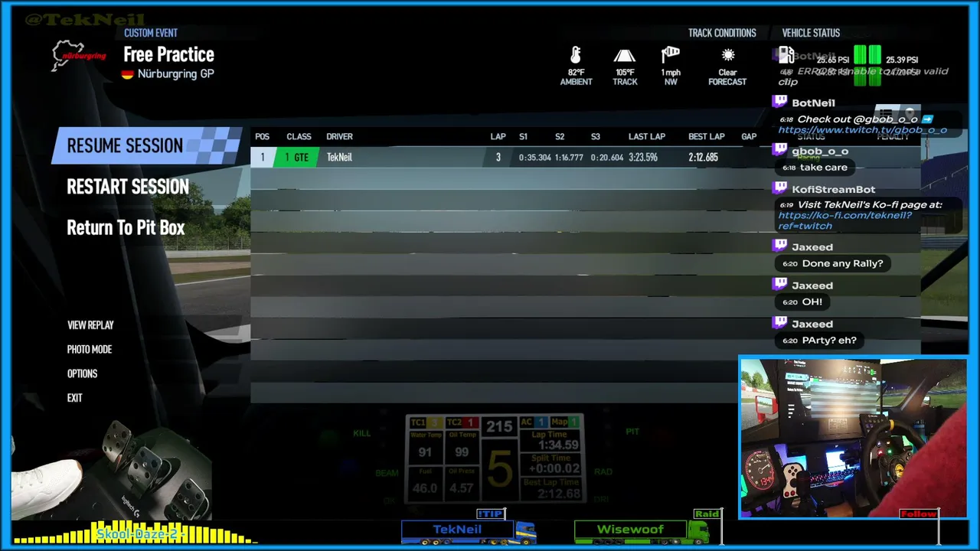Click the gbob_o_o chat username
This screenshot has width=980, height=551.
820,152
